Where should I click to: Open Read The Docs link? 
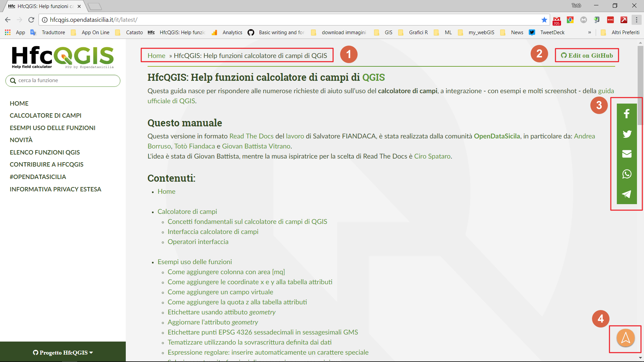tap(251, 136)
